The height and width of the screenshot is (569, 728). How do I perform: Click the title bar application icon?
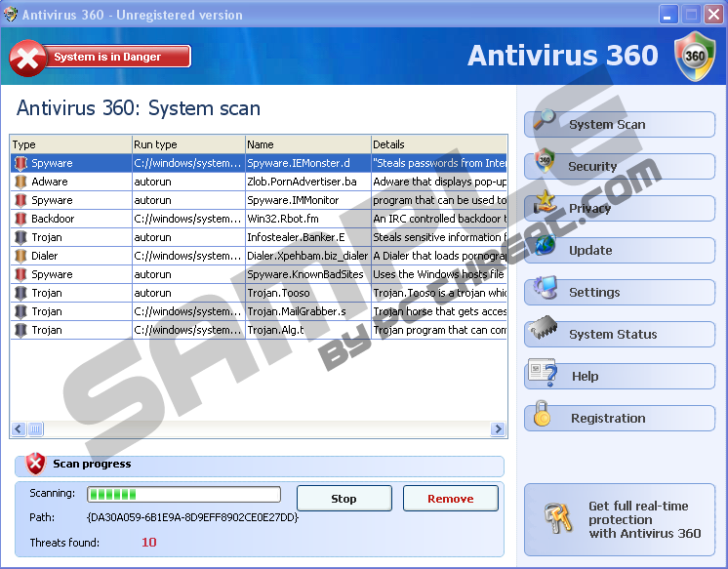tap(10, 15)
